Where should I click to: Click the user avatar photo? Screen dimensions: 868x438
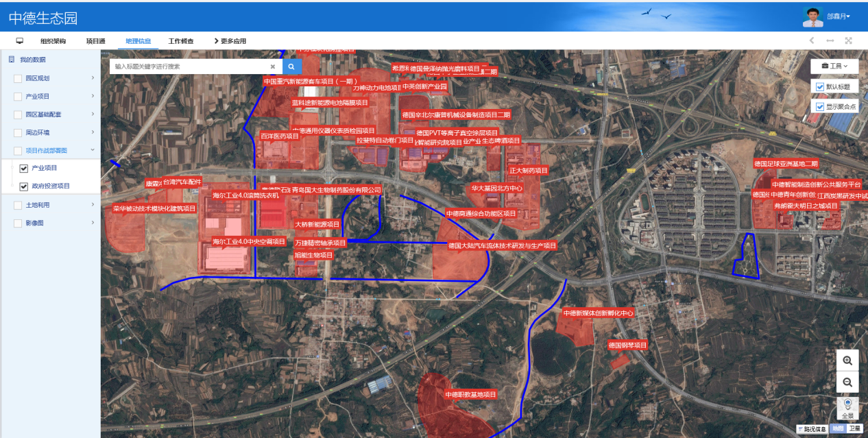tap(812, 16)
